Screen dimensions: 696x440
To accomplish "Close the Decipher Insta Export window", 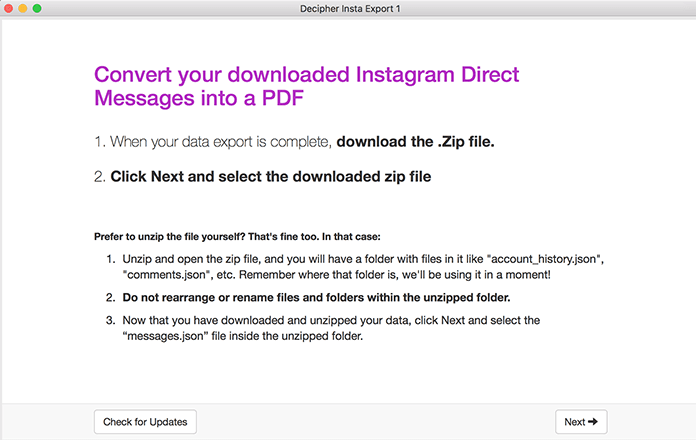I will [8, 8].
